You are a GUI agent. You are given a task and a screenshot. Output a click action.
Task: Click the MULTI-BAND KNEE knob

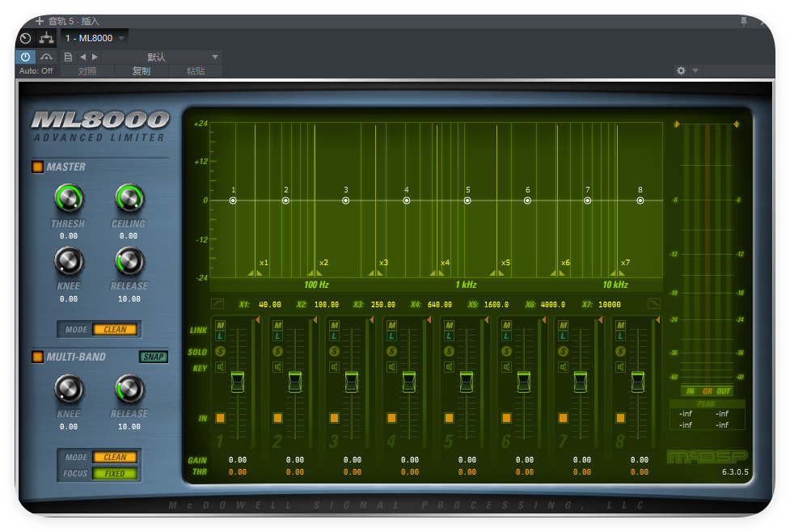69,389
